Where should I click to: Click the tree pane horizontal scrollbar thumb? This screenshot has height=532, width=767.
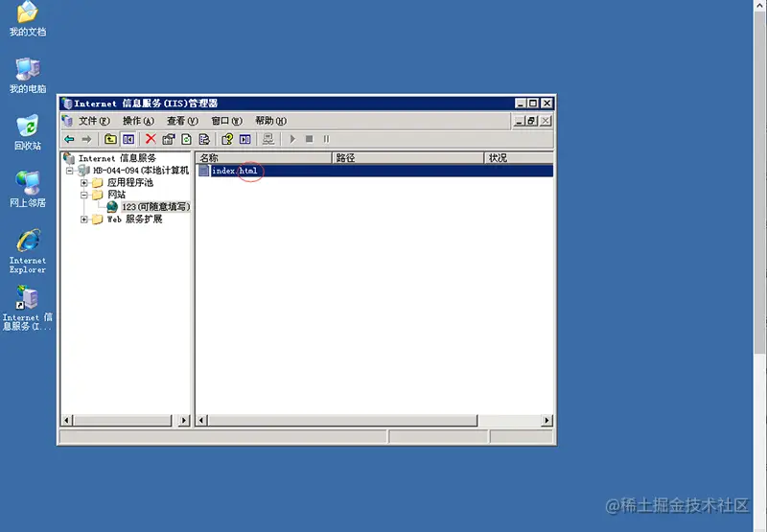123,420
